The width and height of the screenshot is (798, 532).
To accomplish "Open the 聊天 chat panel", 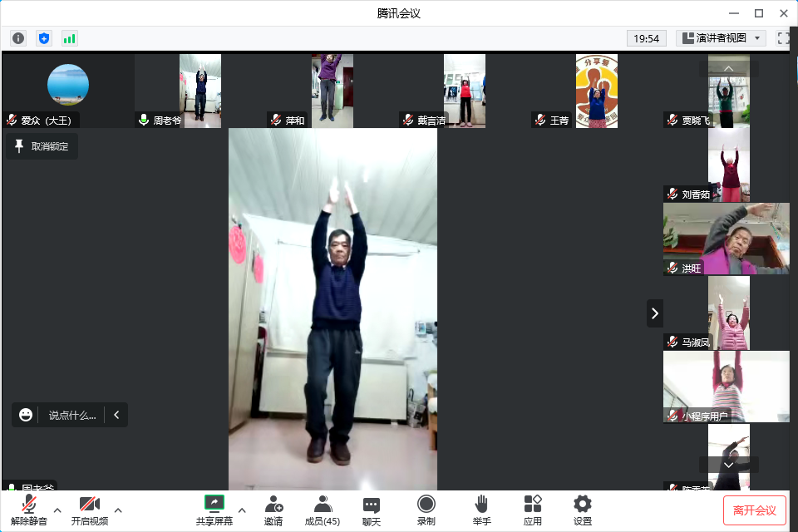I will point(372,510).
